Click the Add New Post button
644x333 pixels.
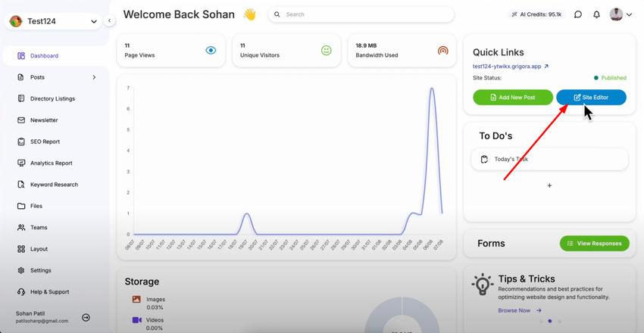tap(513, 98)
